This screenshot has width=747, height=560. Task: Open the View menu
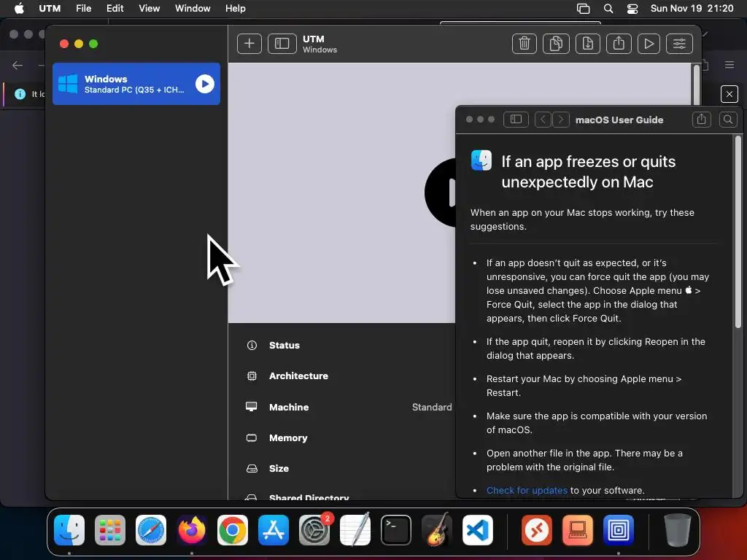click(149, 9)
